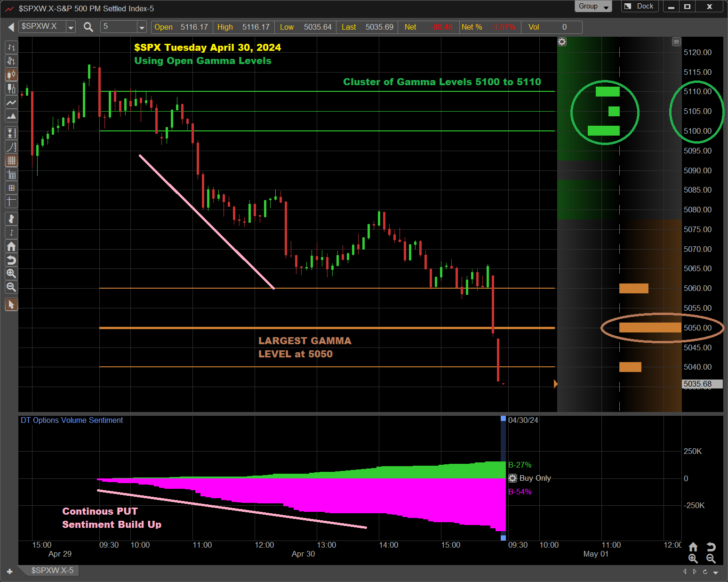
Task: Click the narrow bar spacing icon
Action: click(x=11, y=232)
